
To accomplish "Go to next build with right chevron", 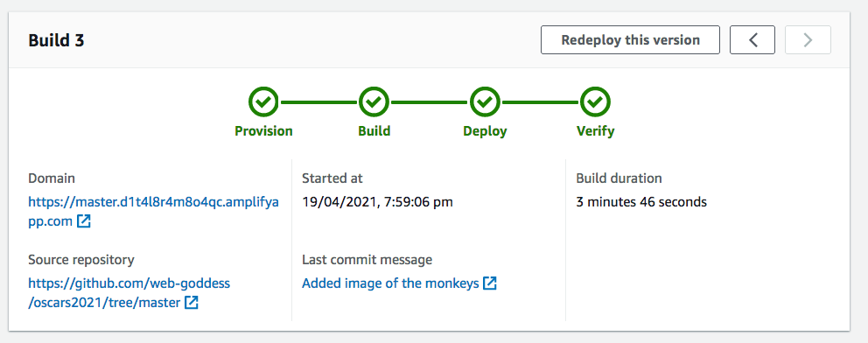I will click(808, 40).
